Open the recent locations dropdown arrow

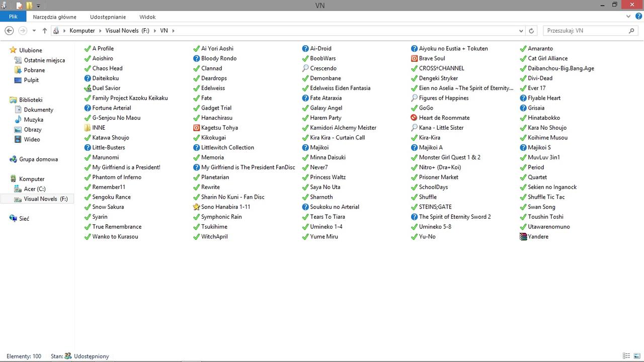[34, 31]
